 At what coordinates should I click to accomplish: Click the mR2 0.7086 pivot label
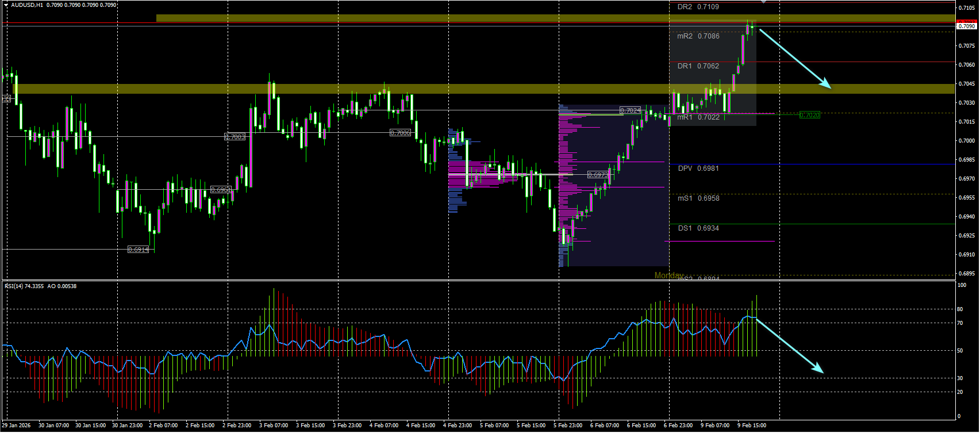[698, 36]
